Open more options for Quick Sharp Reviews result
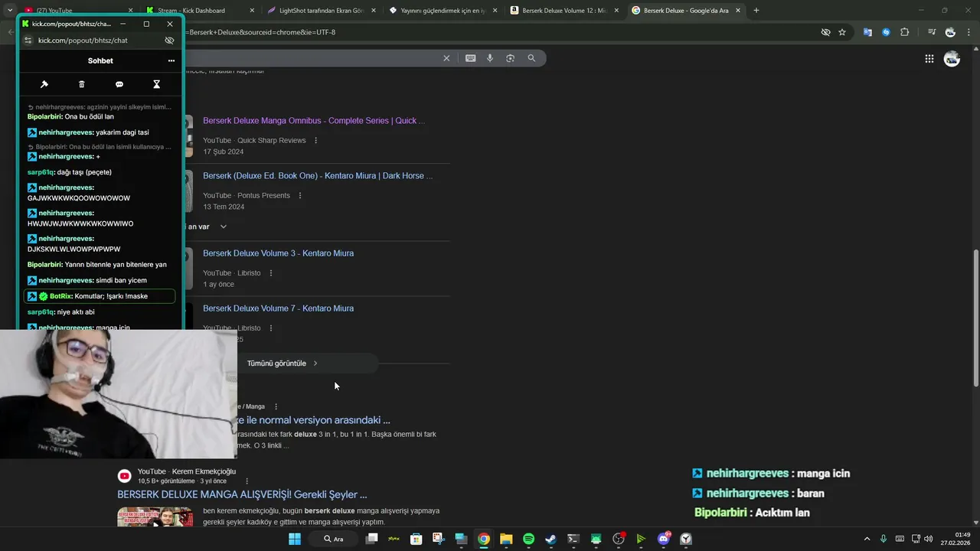 [315, 140]
